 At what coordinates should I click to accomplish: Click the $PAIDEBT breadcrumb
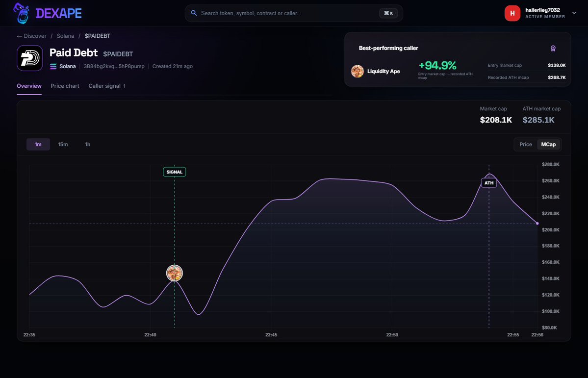coord(98,36)
